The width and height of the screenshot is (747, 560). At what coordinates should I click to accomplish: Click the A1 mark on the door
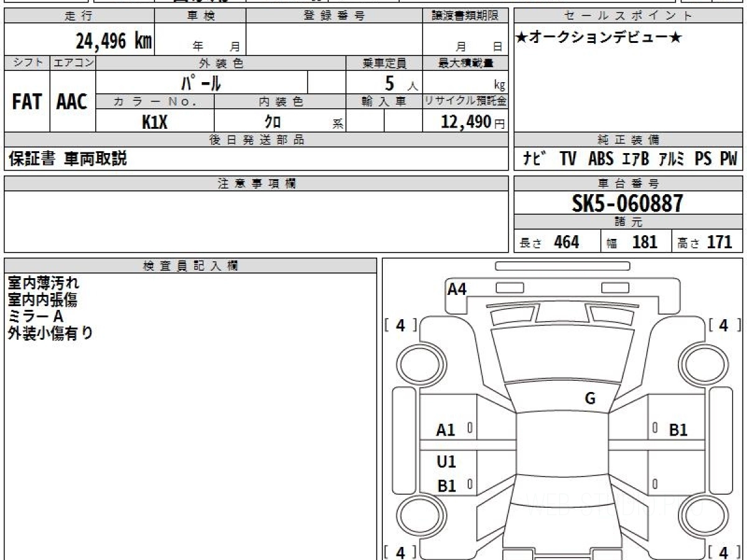tap(446, 430)
